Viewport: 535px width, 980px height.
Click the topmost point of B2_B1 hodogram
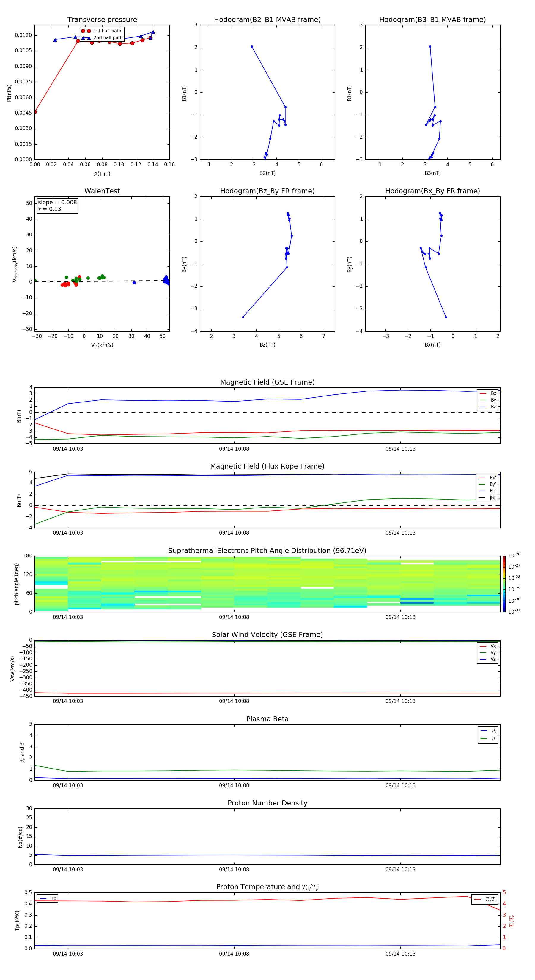point(252,46)
